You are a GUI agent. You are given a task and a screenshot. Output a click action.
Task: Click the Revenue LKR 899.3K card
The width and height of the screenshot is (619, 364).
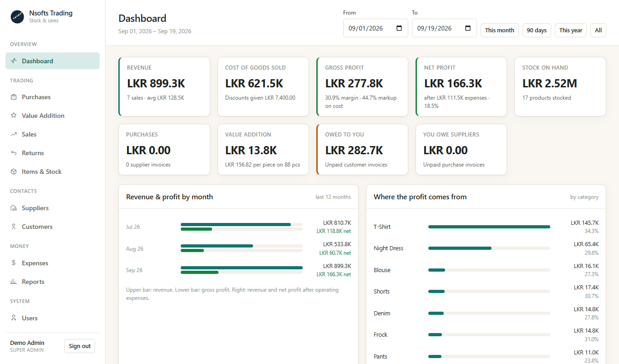164,86
